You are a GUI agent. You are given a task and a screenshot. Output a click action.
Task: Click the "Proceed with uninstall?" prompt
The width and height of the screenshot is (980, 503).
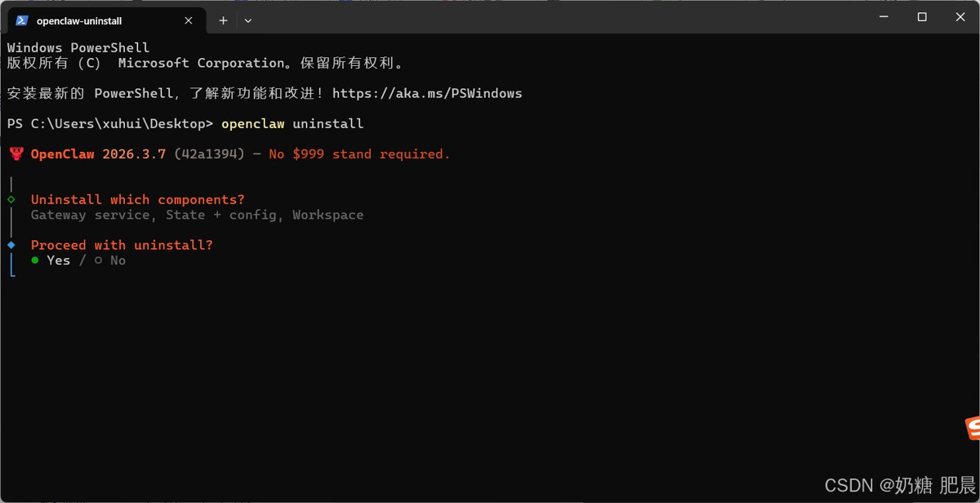pos(122,245)
